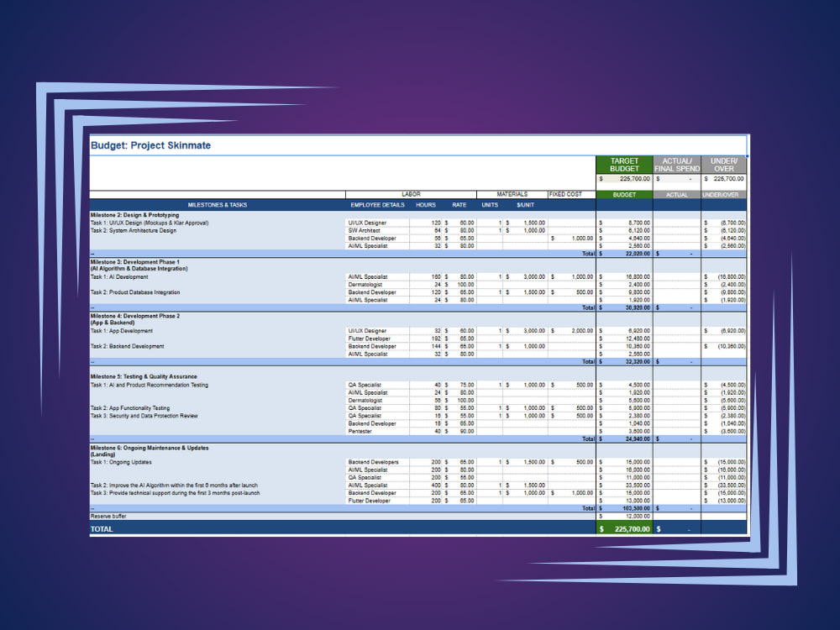Image resolution: width=840 pixels, height=630 pixels.
Task: Select the Milestone 5 total "24,940.00"
Action: point(638,438)
